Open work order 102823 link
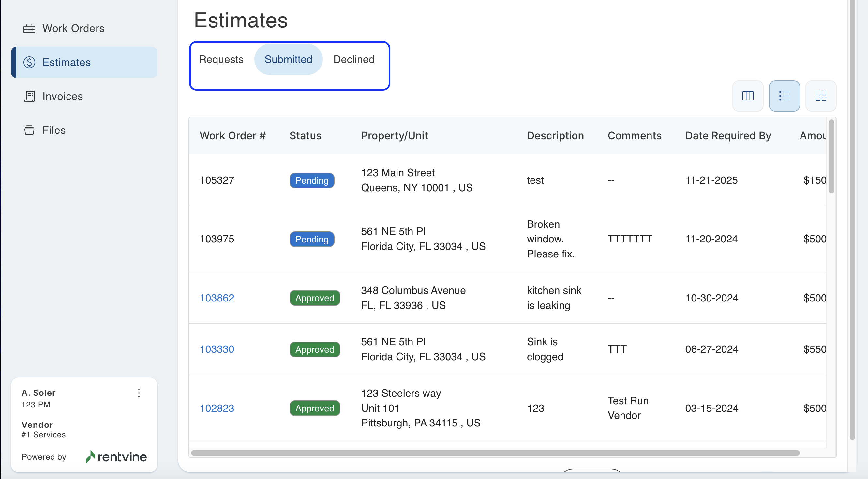This screenshot has width=868, height=479. pos(217,408)
